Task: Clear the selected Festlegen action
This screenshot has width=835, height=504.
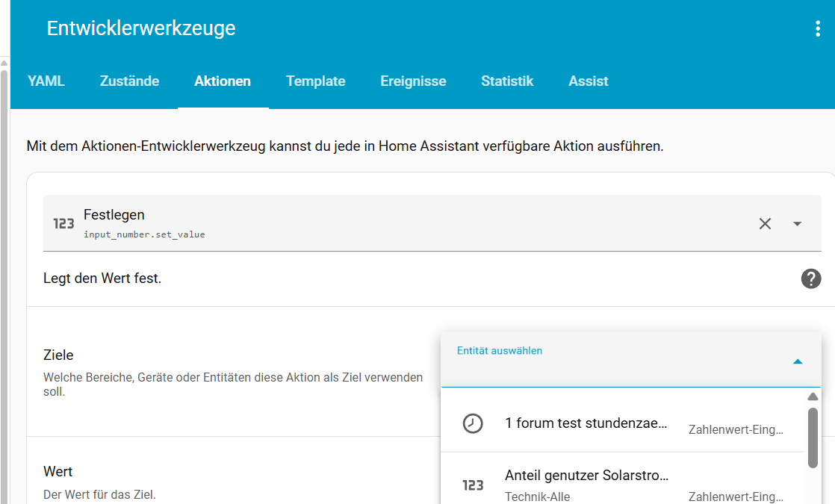Action: [765, 223]
